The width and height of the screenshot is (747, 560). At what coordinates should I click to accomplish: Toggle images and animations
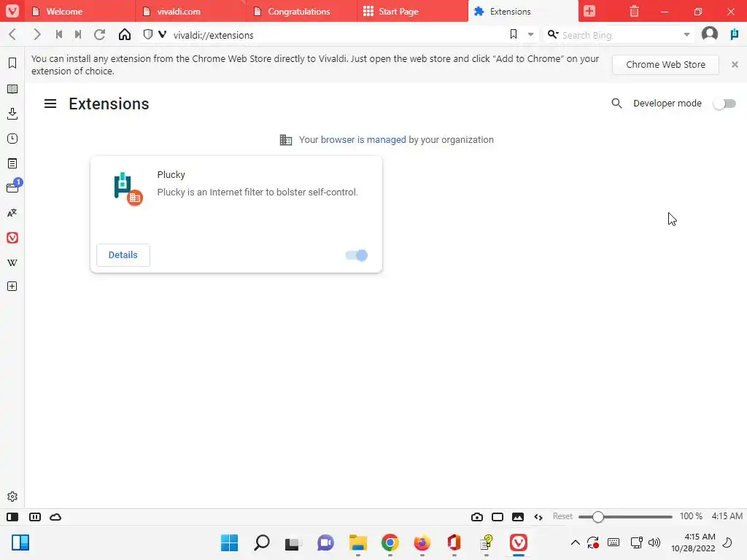pos(518,517)
